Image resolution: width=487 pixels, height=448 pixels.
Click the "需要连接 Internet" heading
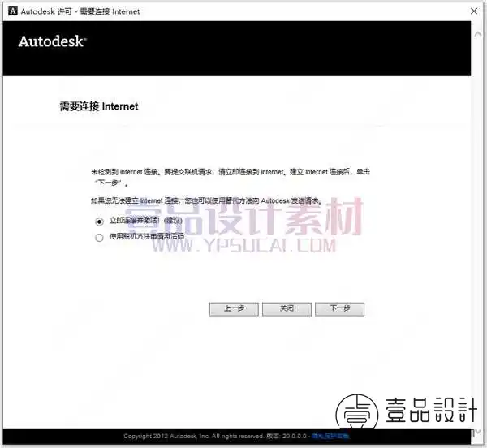pos(99,106)
